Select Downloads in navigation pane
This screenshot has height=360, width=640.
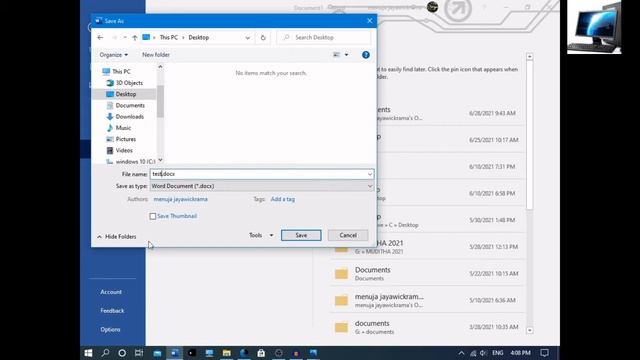tap(129, 117)
